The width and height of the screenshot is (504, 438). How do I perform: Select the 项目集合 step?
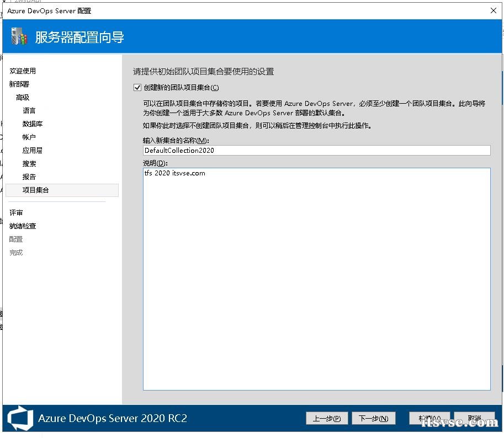(62, 190)
